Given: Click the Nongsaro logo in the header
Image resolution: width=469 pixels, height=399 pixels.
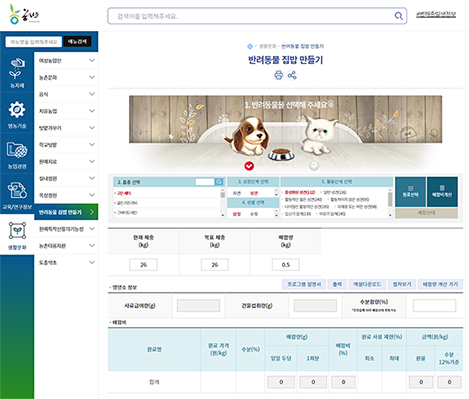Looking at the screenshot, I should [24, 14].
